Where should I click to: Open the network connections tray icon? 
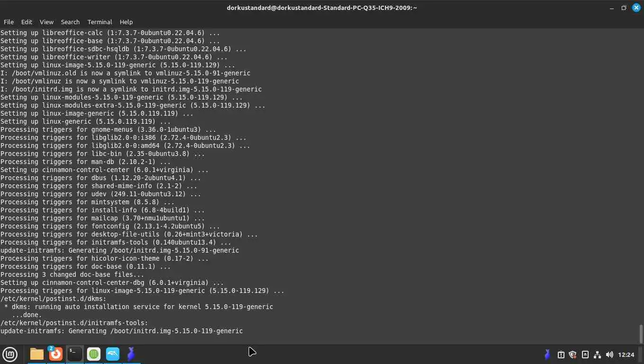pos(597,355)
